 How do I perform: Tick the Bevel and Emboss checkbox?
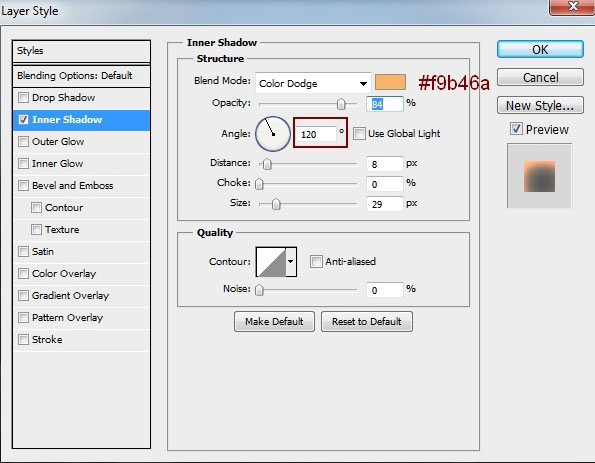pos(24,186)
